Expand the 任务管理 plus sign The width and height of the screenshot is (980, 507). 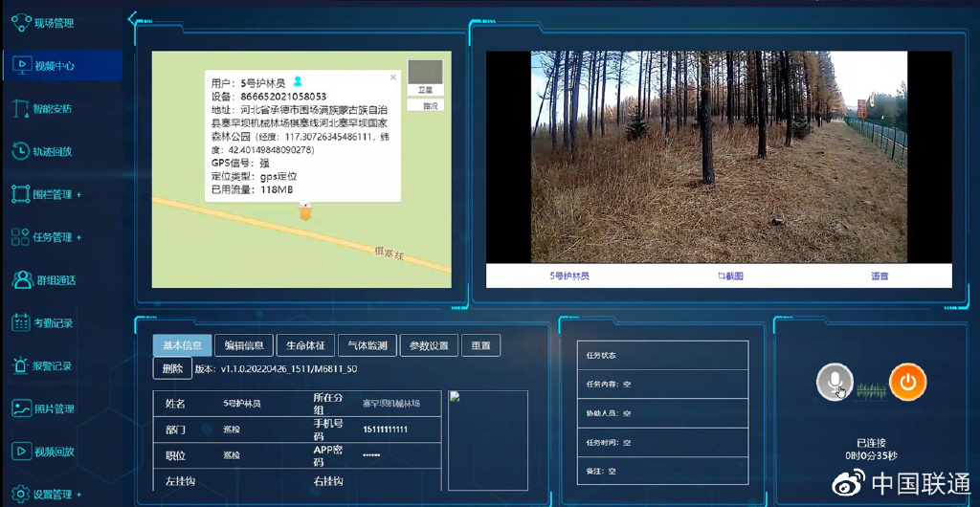pos(78,238)
